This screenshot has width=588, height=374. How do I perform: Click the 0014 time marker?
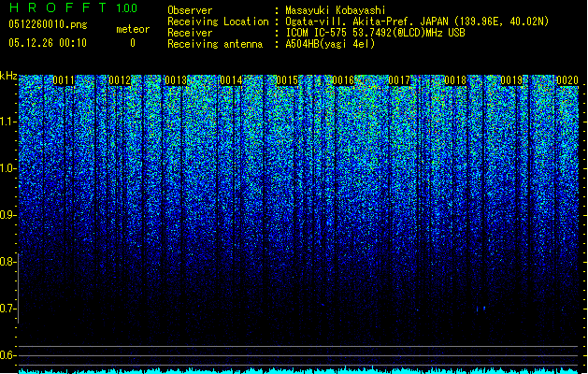[232, 80]
